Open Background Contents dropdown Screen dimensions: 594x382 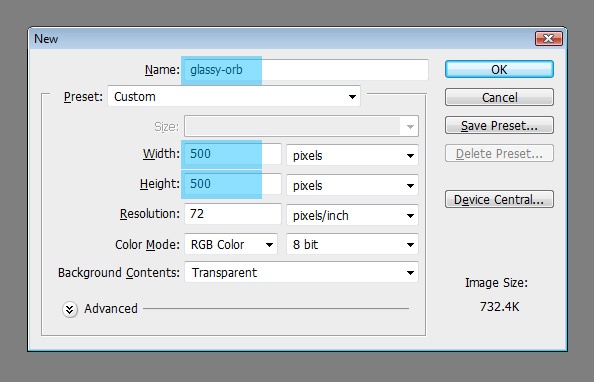coord(301,272)
